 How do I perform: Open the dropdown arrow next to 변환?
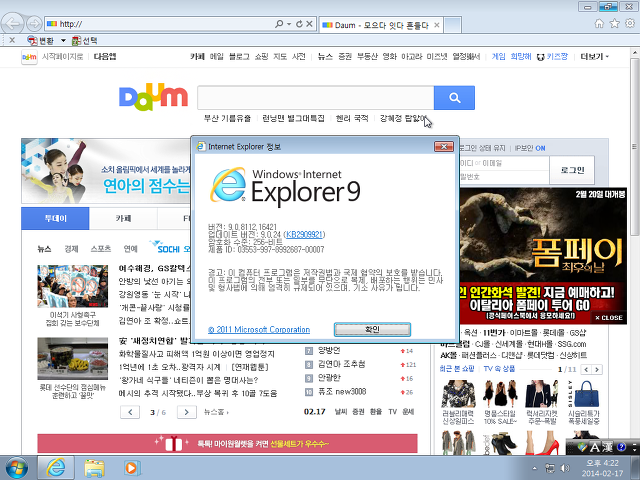coord(63,40)
